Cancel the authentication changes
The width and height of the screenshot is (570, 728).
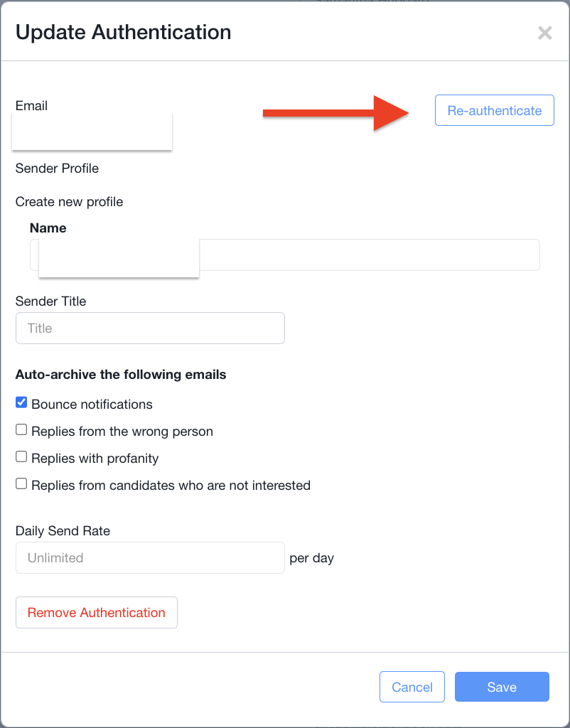tap(412, 687)
